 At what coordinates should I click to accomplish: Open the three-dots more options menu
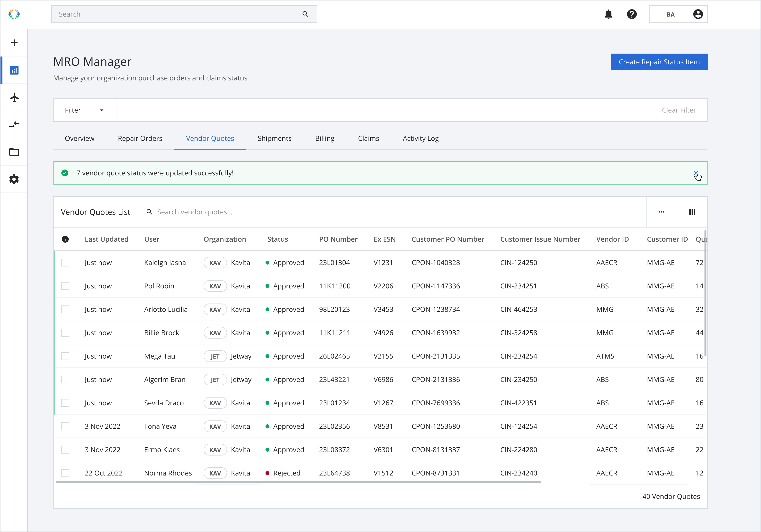pos(661,212)
